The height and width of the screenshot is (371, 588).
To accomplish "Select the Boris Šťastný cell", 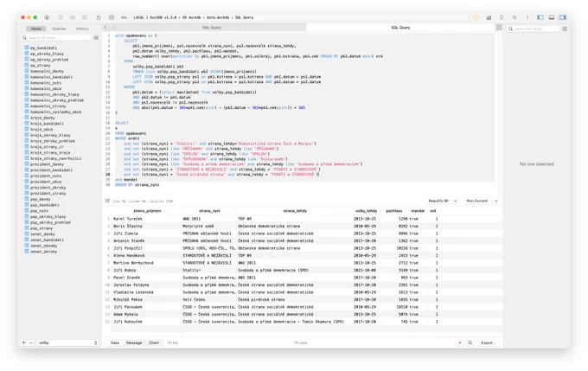I will 146,227.
